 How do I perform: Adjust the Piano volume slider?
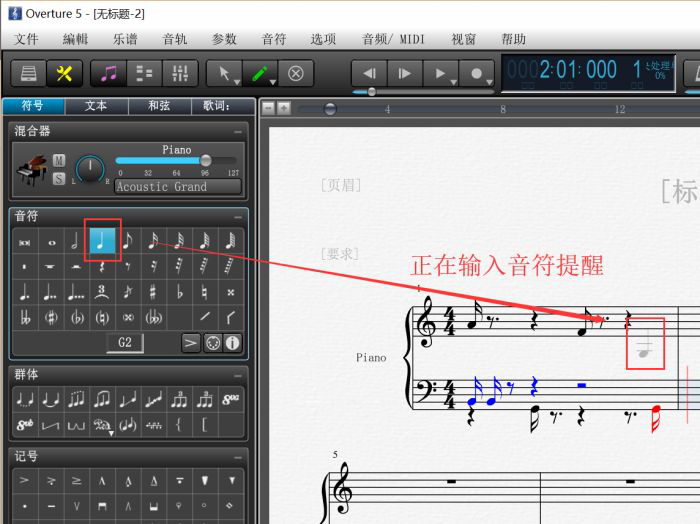tap(205, 160)
